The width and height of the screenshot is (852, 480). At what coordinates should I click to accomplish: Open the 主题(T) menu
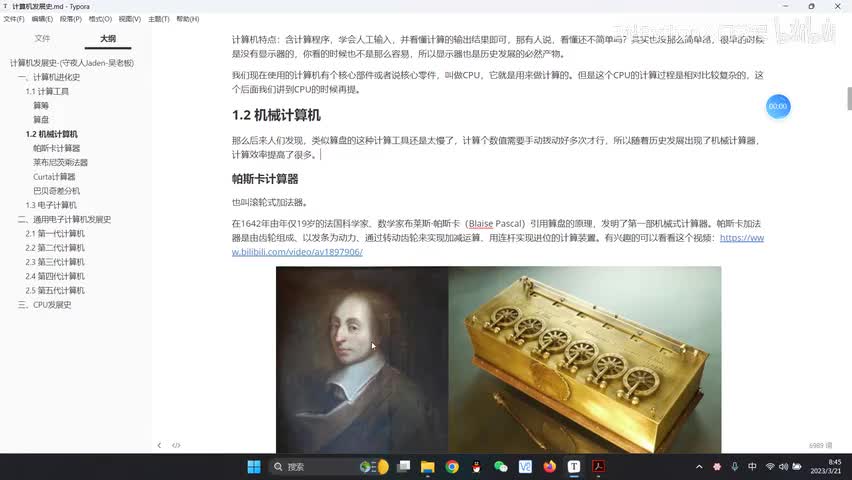[x=159, y=19]
